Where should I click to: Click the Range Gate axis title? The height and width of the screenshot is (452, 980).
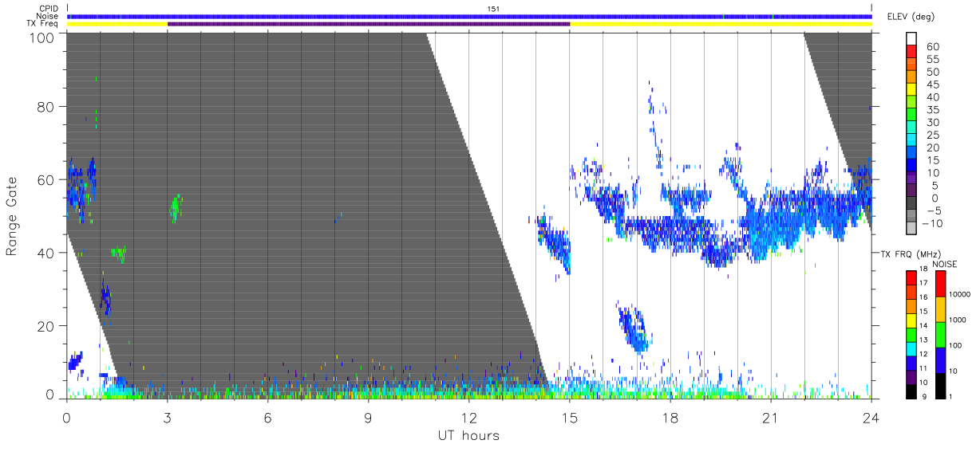pyautogui.click(x=12, y=217)
